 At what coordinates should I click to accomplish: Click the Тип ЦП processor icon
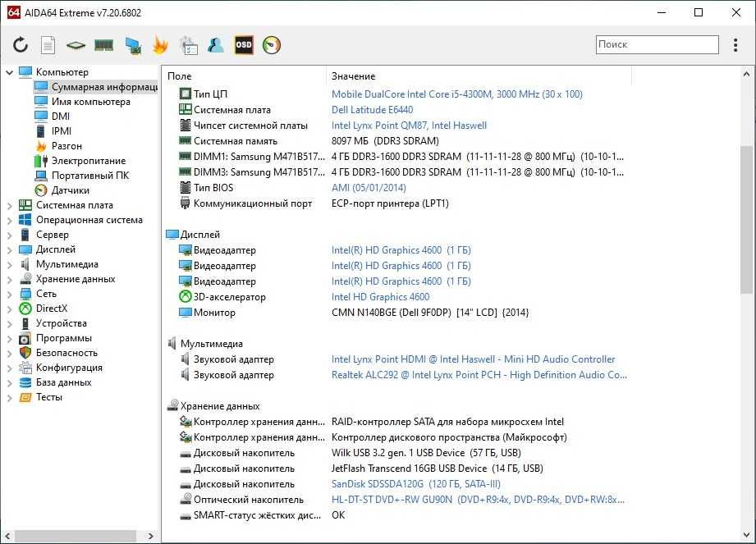pyautogui.click(x=186, y=94)
